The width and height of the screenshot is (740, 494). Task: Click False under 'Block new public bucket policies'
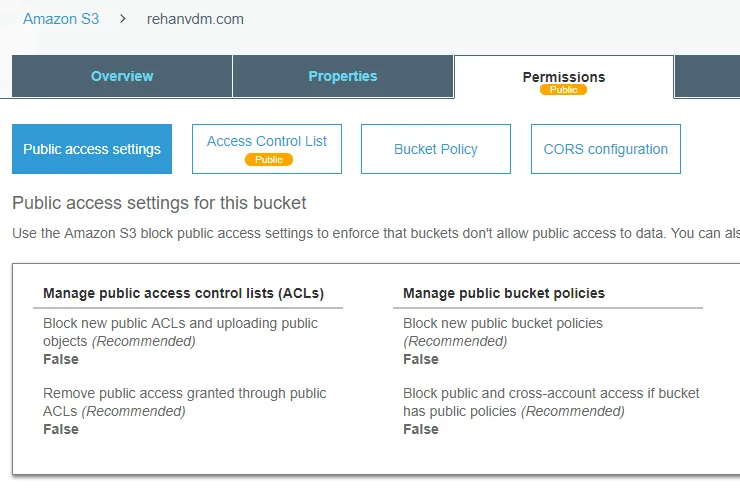pyautogui.click(x=421, y=359)
